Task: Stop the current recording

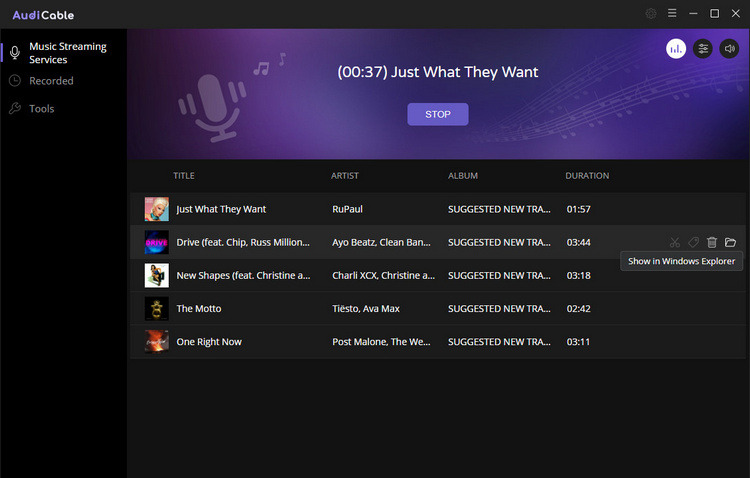Action: pyautogui.click(x=438, y=114)
